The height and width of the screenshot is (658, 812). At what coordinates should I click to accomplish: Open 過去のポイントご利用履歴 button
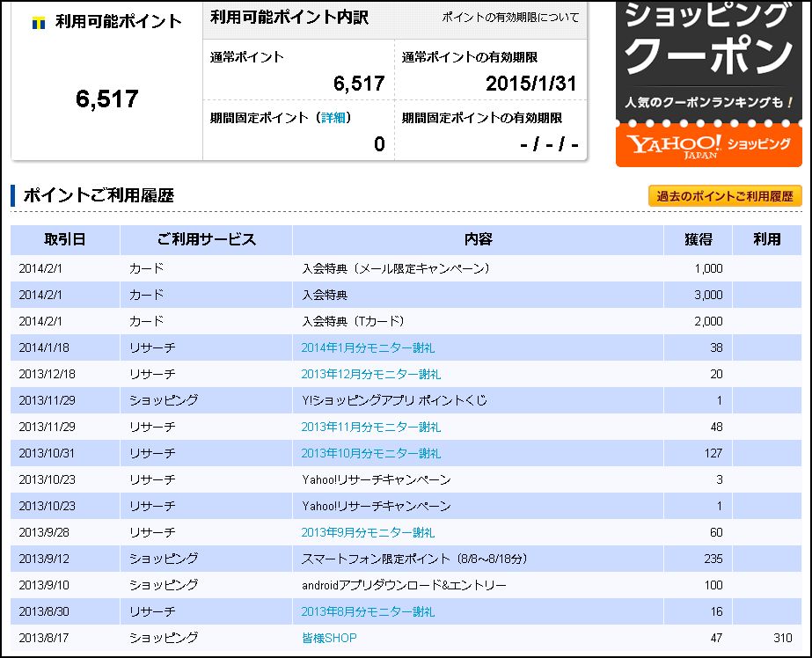pyautogui.click(x=725, y=196)
